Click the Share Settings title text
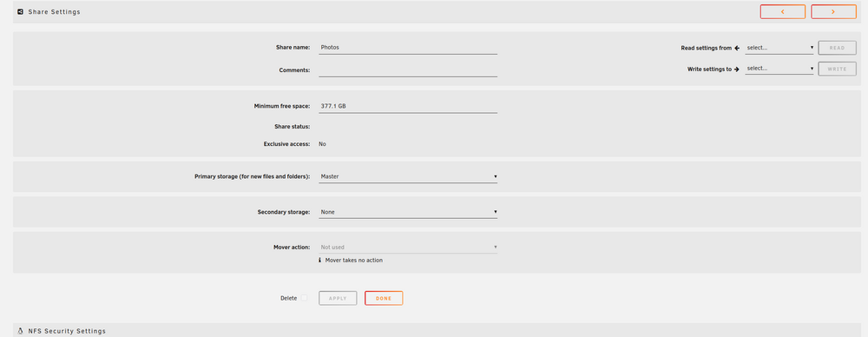This screenshot has height=337, width=868. pyautogui.click(x=54, y=11)
